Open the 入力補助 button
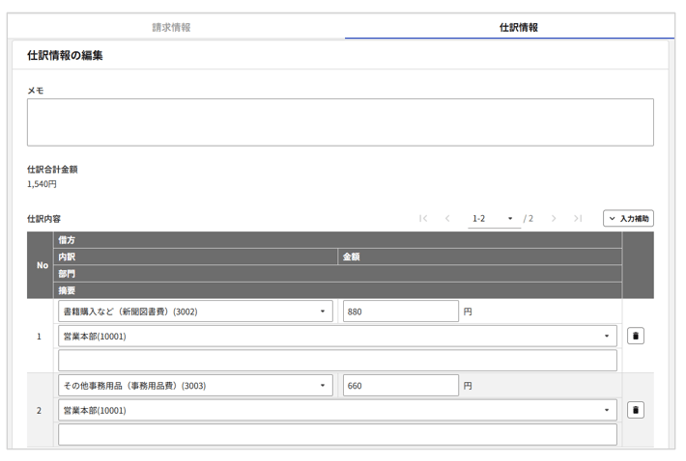686x461 pixels. click(x=628, y=218)
